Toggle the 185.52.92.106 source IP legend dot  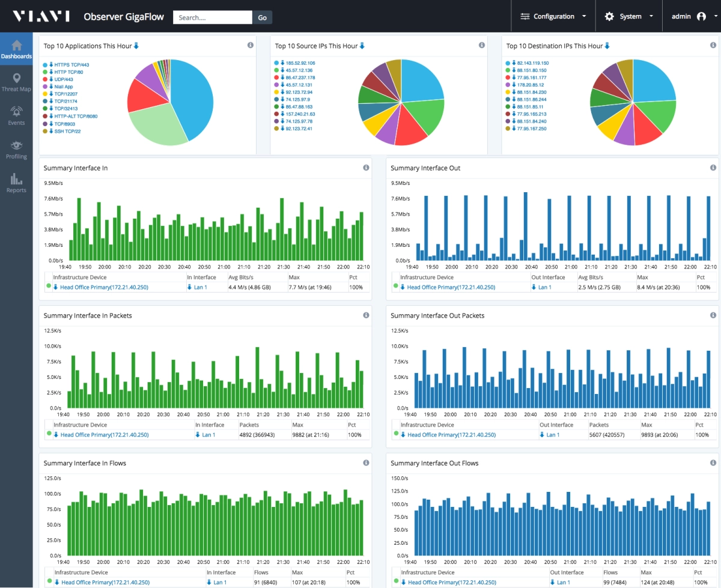point(276,63)
